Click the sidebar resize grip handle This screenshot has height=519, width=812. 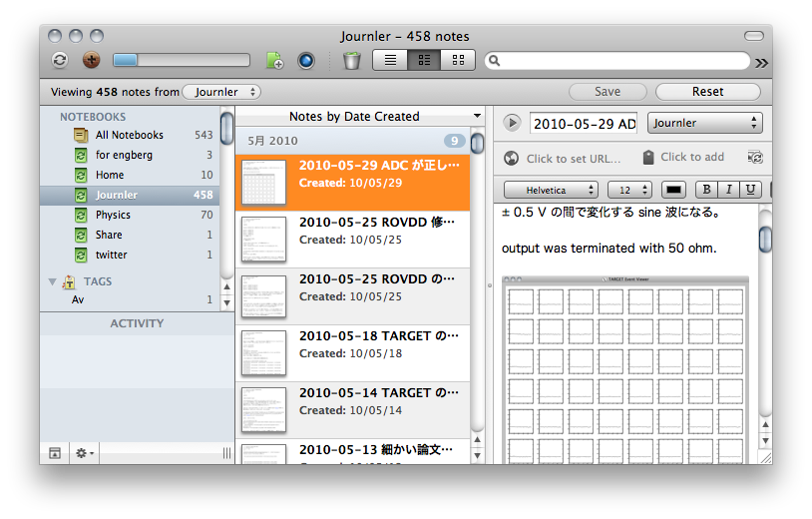[x=226, y=453]
